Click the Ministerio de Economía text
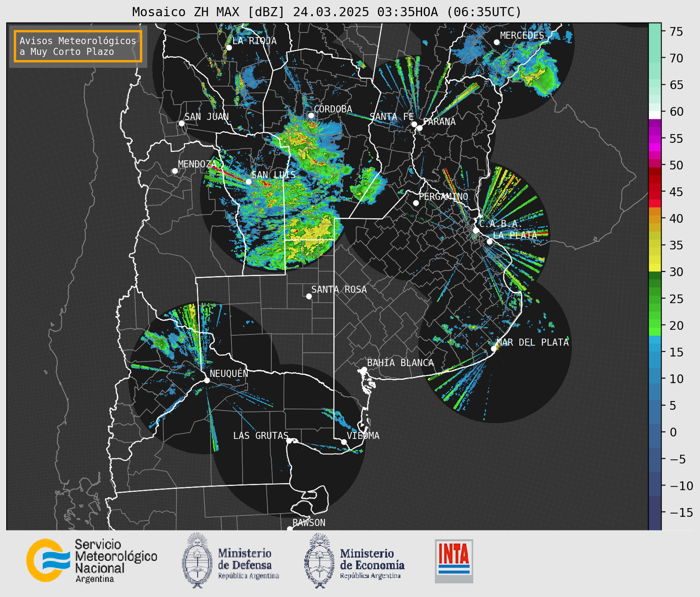The height and width of the screenshot is (597, 700). (372, 559)
